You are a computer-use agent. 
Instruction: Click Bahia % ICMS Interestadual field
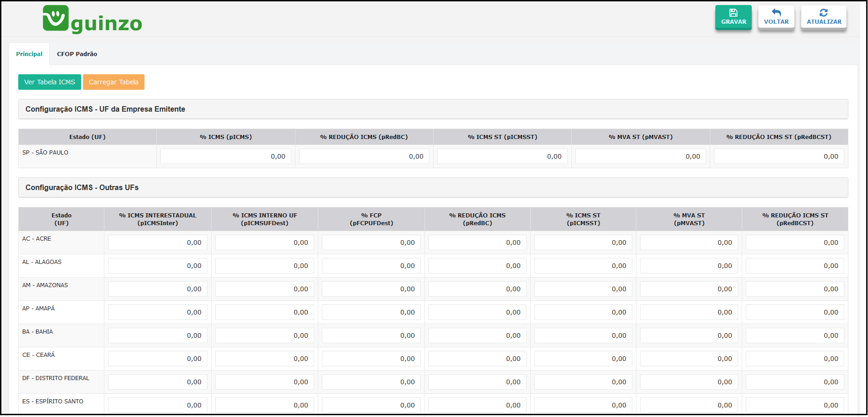click(158, 335)
